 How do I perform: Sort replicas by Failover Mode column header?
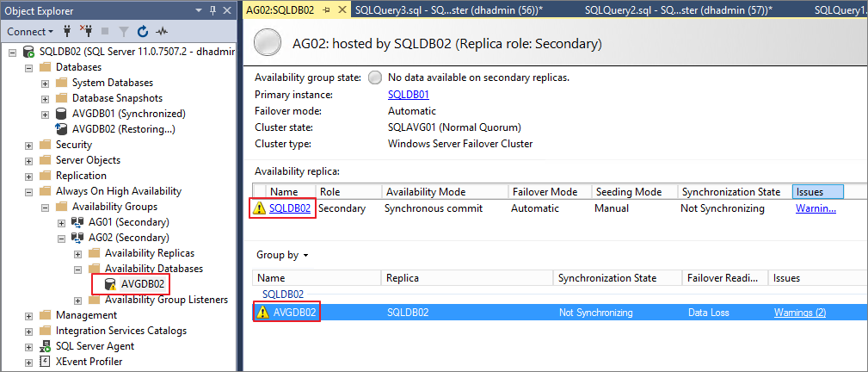[x=551, y=192]
